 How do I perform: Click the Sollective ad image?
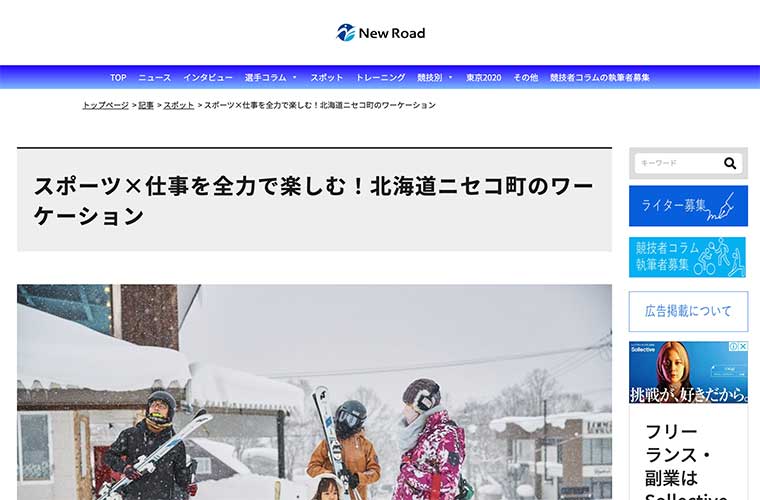[x=688, y=373]
